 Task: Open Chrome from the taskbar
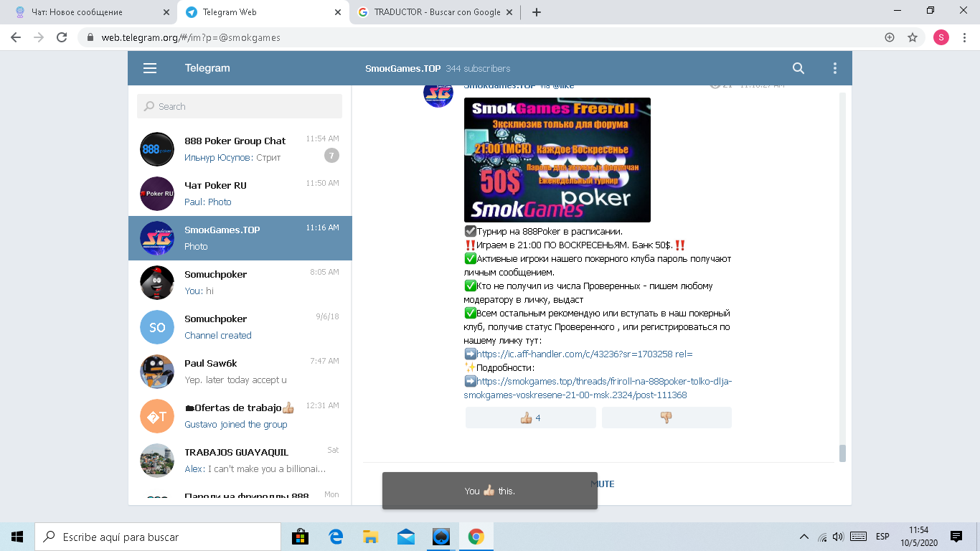[x=476, y=537]
